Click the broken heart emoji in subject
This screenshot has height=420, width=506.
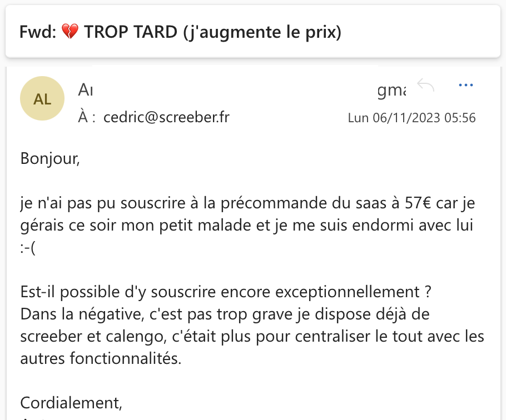point(70,32)
